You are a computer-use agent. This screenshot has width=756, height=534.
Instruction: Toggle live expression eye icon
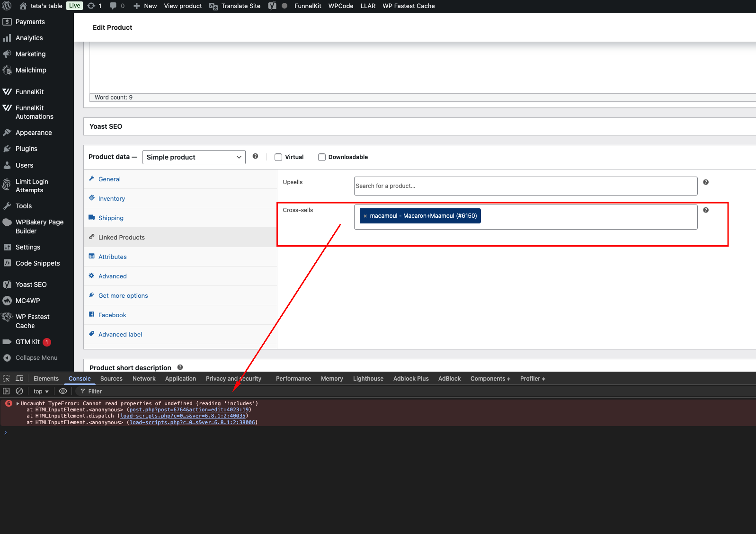63,391
